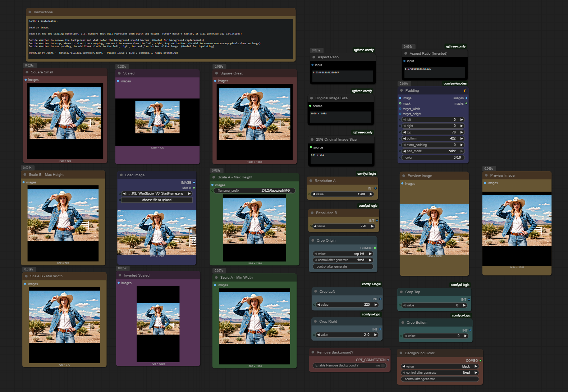The width and height of the screenshot is (568, 392).
Task: Collapse the Crop Left node
Action: tap(316, 292)
